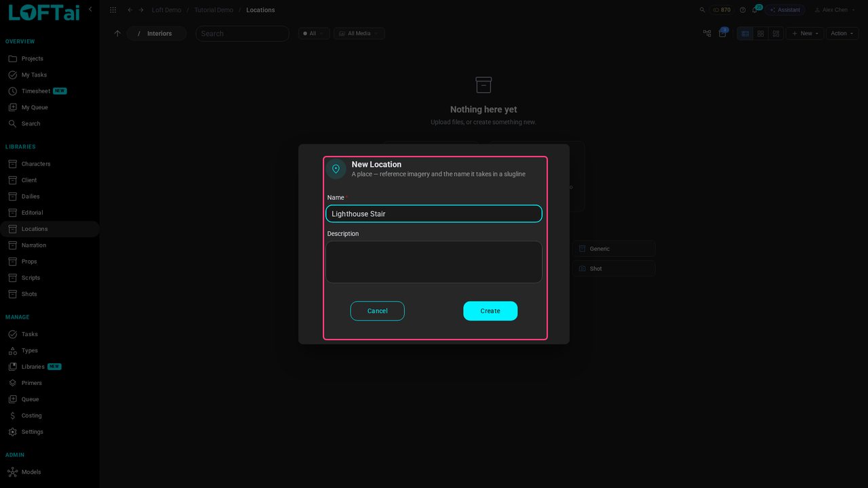Open the New dropdown button
This screenshot has height=488, width=868.
805,33
